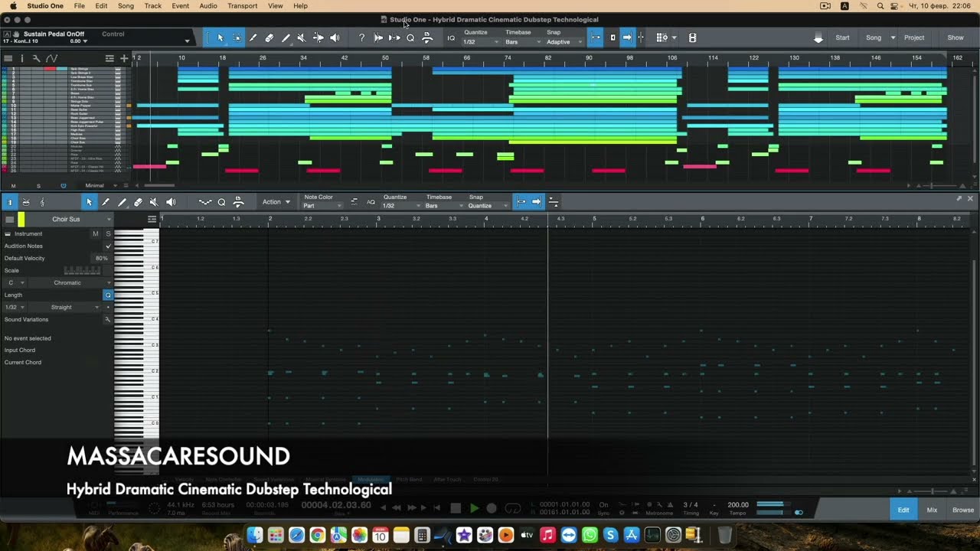This screenshot has height=551, width=980.
Task: Click the Quantize Q icon in main toolbar
Action: (x=410, y=37)
